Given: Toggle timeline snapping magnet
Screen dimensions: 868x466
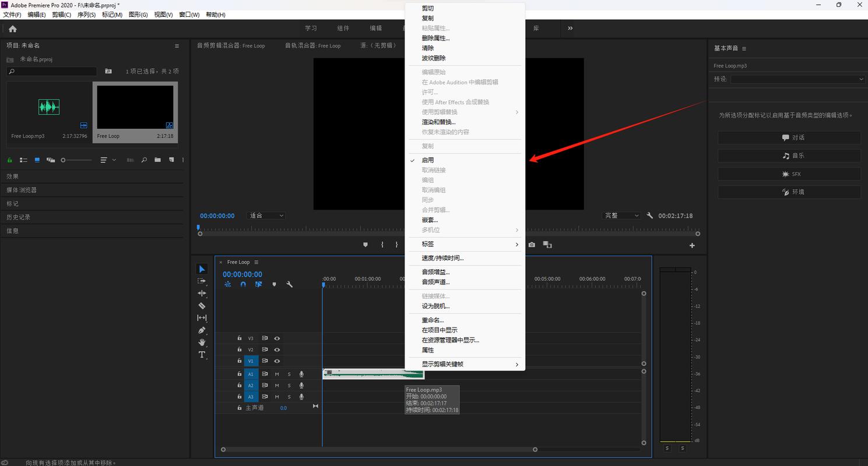Looking at the screenshot, I should (243, 284).
